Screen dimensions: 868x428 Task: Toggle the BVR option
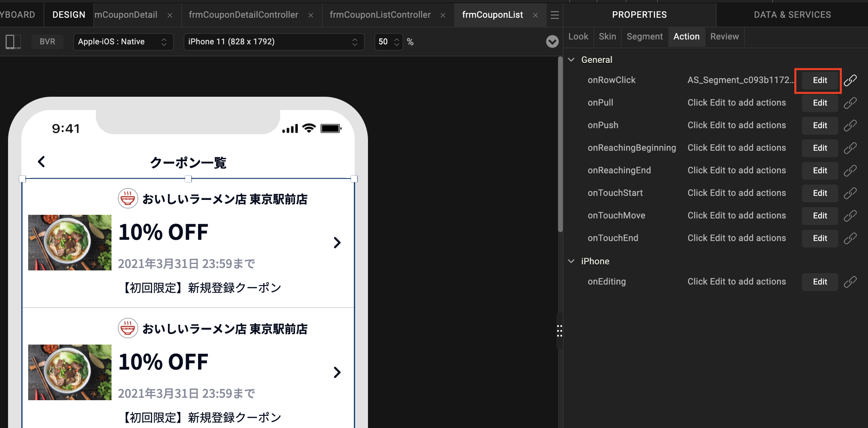(x=47, y=42)
